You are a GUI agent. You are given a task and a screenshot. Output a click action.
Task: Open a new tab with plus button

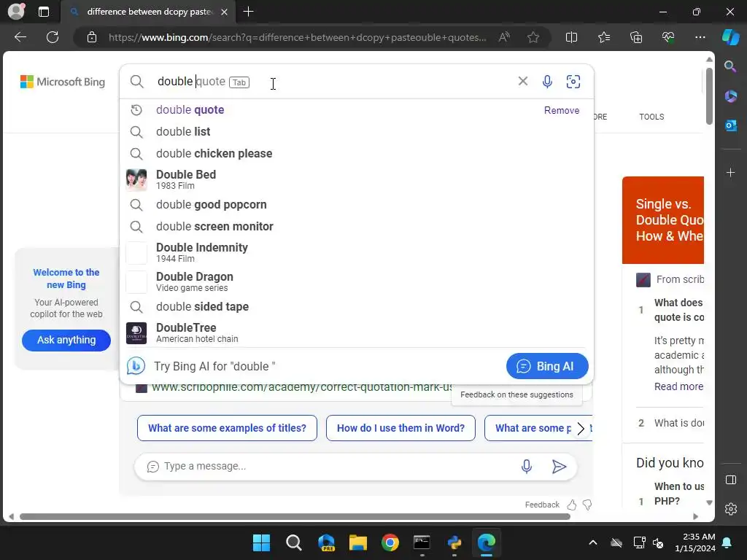coord(248,12)
